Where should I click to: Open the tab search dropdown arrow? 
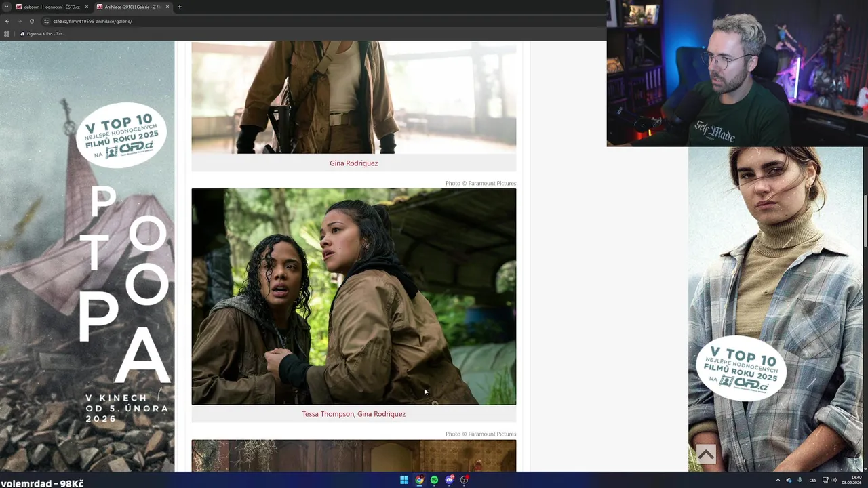[x=5, y=7]
